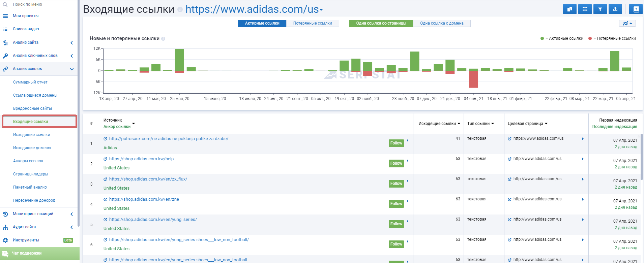Expand Анализ сайта menu chevron
644x263 pixels.
[71, 43]
